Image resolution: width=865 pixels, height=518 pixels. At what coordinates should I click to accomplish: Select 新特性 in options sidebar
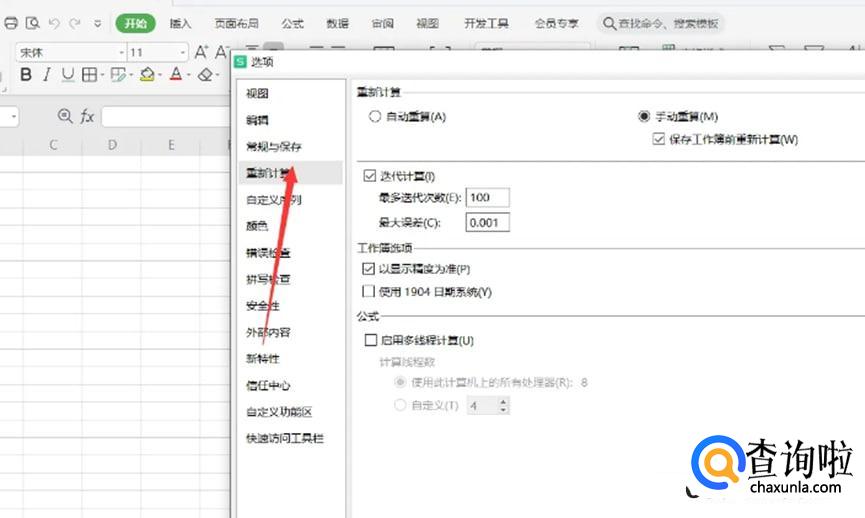coord(263,359)
